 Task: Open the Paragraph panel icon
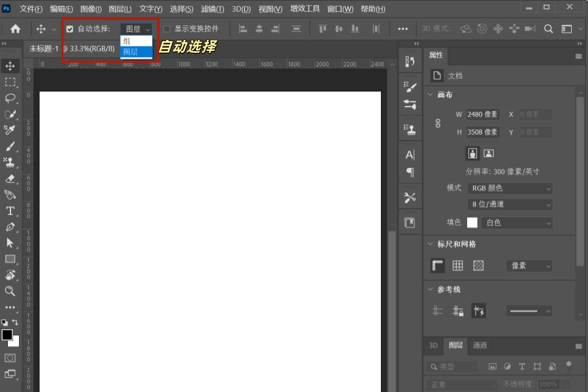coord(410,172)
